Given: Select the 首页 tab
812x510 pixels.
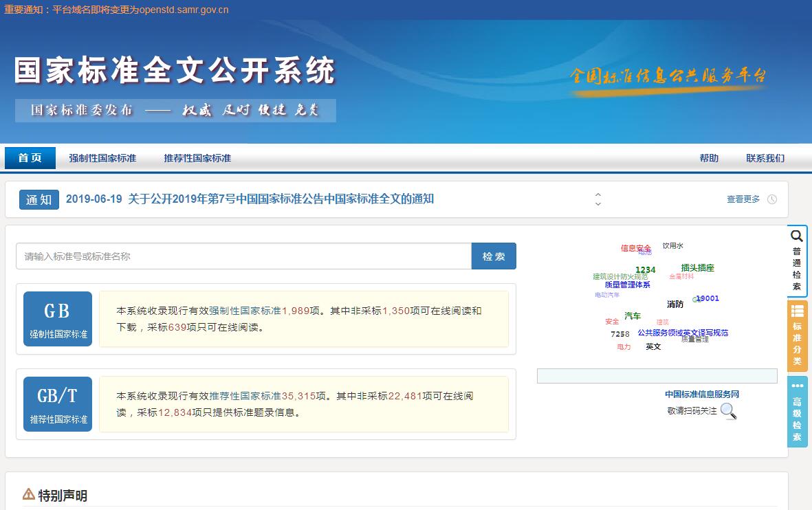Looking at the screenshot, I should point(30,158).
